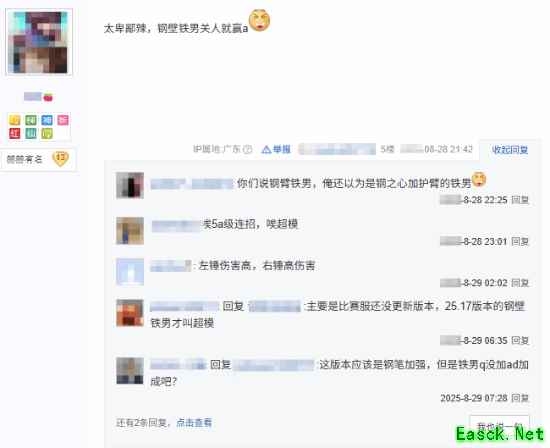Reply to the 8-28 22:25 comment
This screenshot has width=550, height=448.
coord(520,200)
